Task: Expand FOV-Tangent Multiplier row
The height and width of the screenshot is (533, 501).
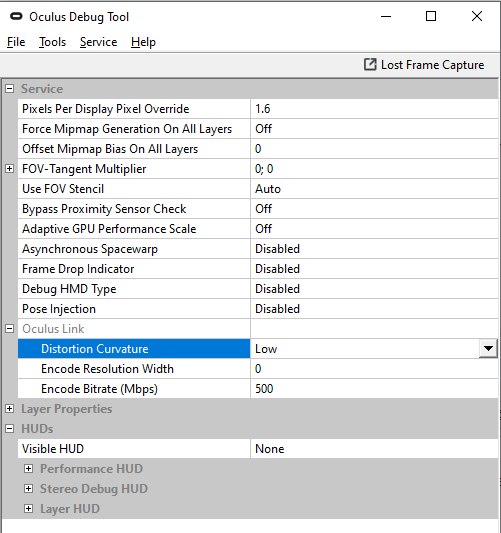Action: [10, 169]
